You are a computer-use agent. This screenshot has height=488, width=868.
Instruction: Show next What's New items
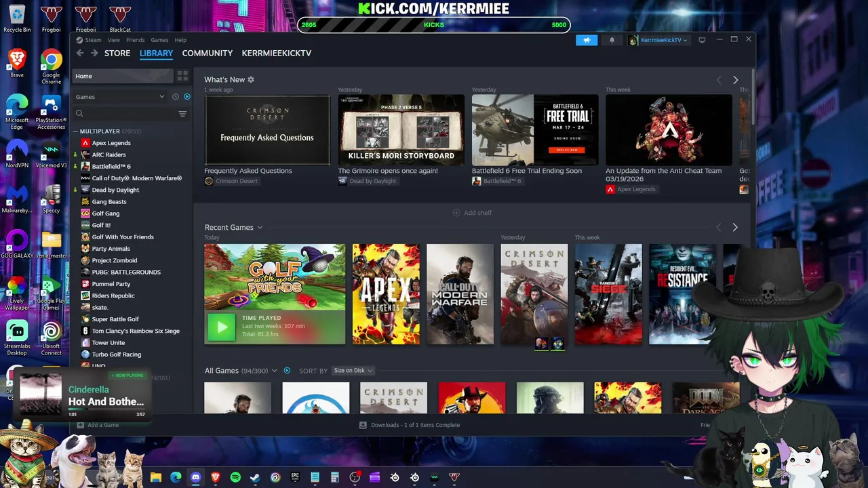(735, 80)
